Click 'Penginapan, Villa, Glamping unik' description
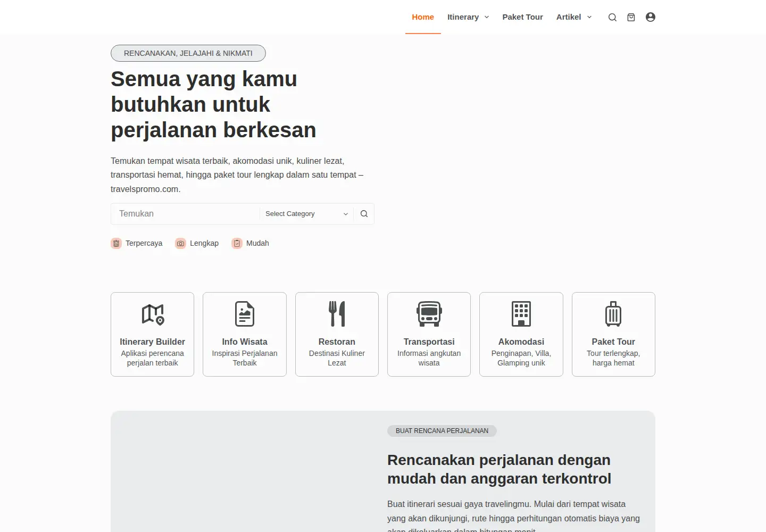766x532 pixels. click(x=521, y=358)
